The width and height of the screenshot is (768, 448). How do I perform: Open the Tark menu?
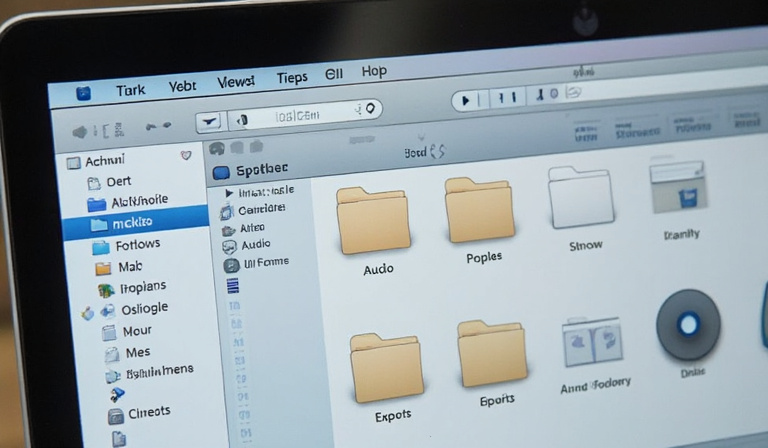point(131,90)
